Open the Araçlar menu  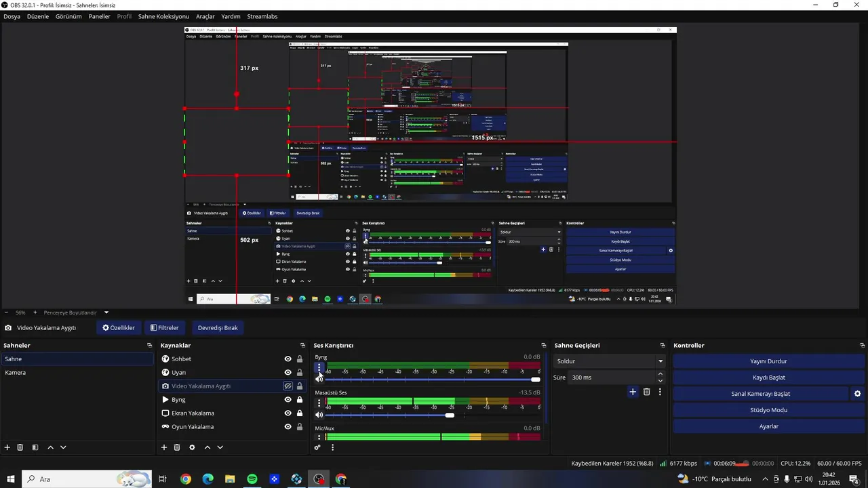[x=205, y=16]
